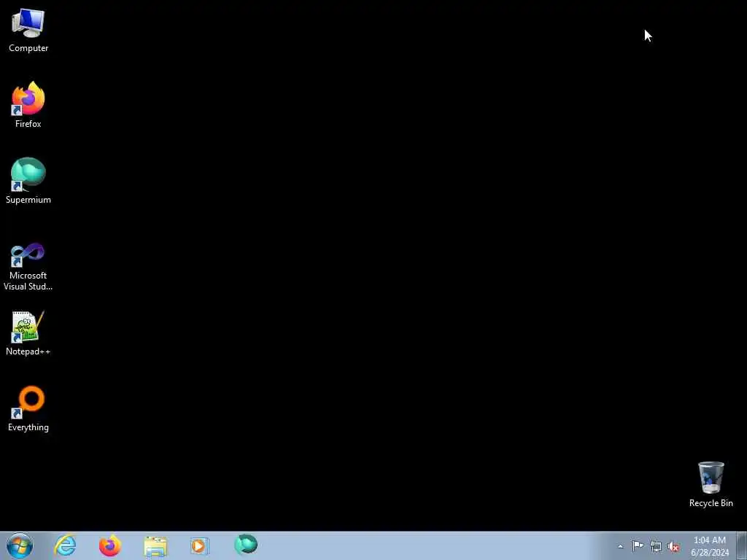Select the Supermium desktop shortcut
Image resolution: width=747 pixels, height=560 pixels.
point(28,181)
